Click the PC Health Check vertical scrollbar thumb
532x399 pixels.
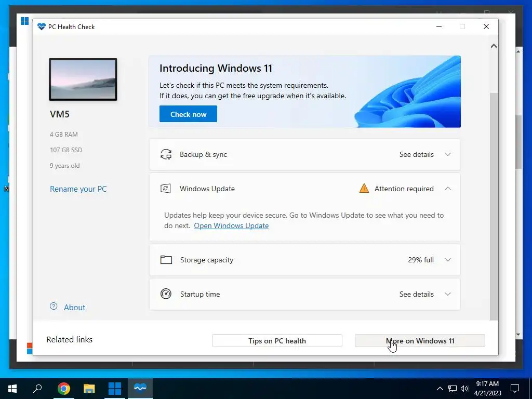click(x=494, y=206)
